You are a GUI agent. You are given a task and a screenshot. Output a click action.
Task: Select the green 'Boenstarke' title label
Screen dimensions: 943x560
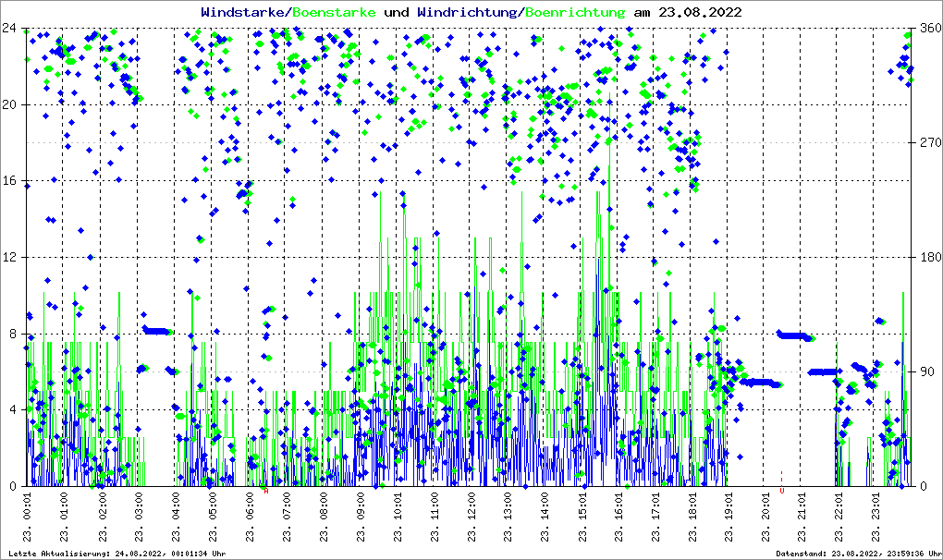(x=334, y=13)
